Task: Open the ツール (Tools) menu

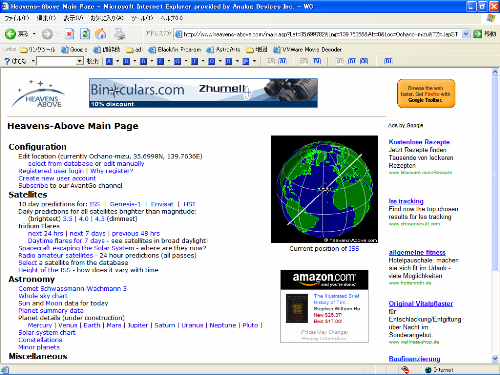Action: (142, 18)
